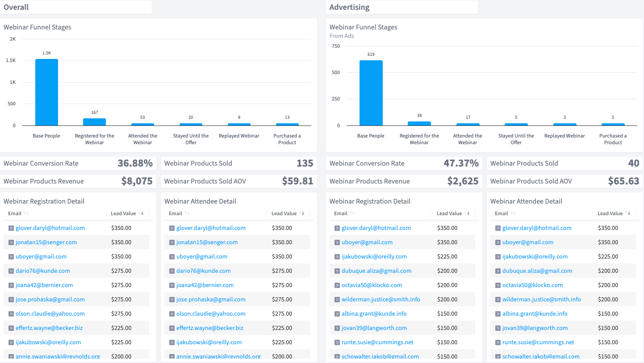Click the Lead Value sort arrow in Overall Webinar Attendee Detail
The height and width of the screenshot is (363, 644).
pos(303,213)
